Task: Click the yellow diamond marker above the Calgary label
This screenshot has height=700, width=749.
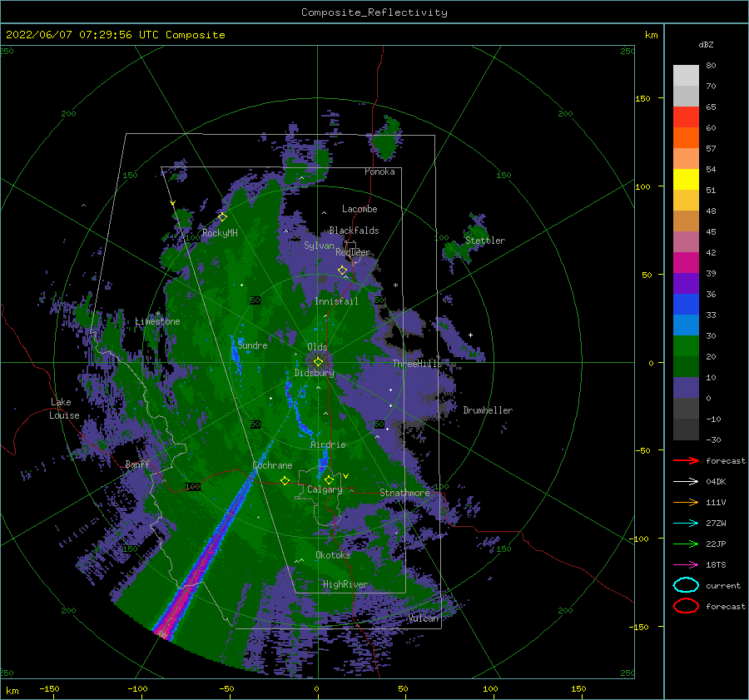Action: [329, 479]
